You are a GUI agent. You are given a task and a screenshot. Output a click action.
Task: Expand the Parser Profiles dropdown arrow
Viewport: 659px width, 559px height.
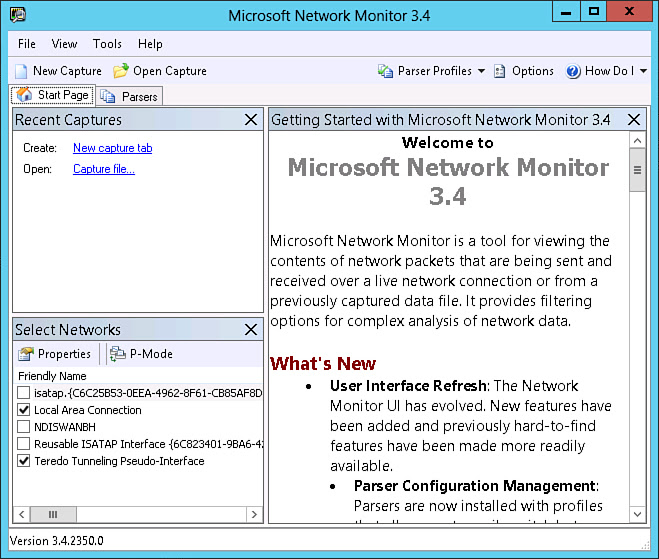[482, 71]
